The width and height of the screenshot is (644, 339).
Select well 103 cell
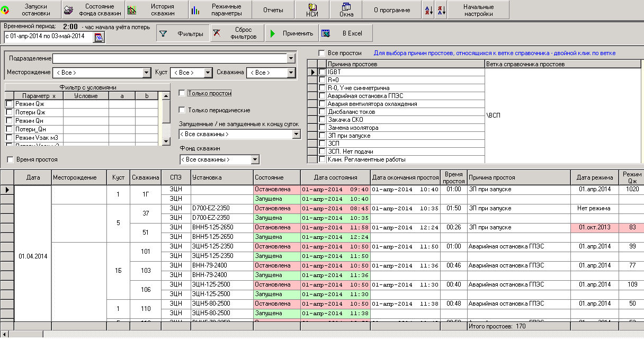point(145,270)
